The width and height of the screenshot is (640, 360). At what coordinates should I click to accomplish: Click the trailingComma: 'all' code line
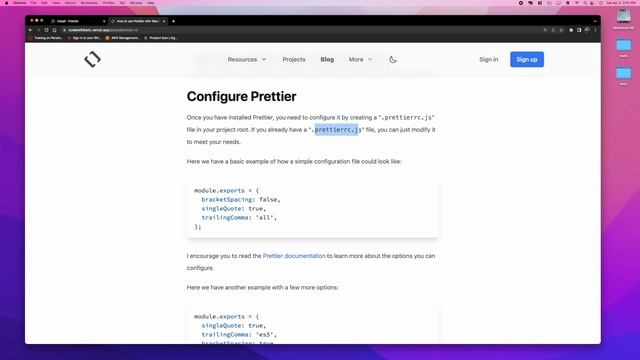239,218
